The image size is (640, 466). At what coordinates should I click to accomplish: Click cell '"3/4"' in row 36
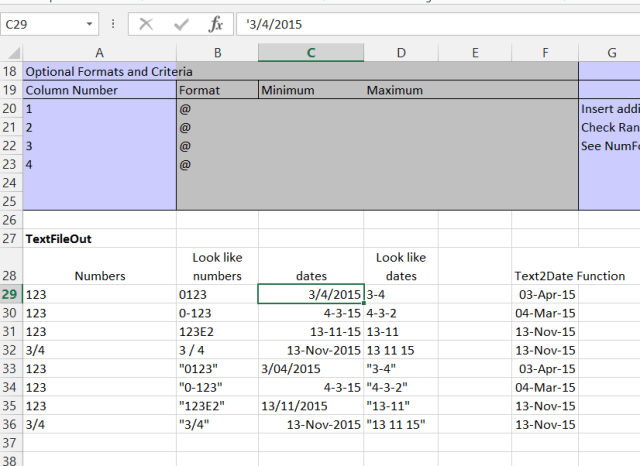point(218,424)
